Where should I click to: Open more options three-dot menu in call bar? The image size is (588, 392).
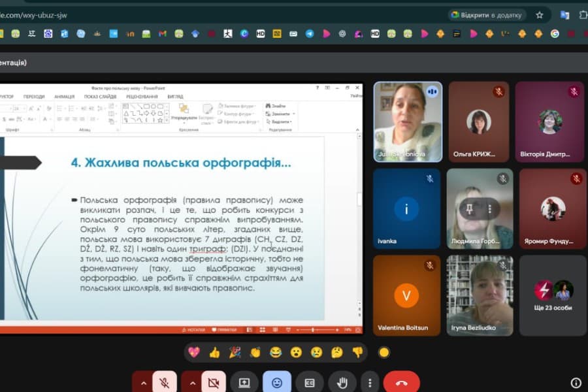pos(370,382)
